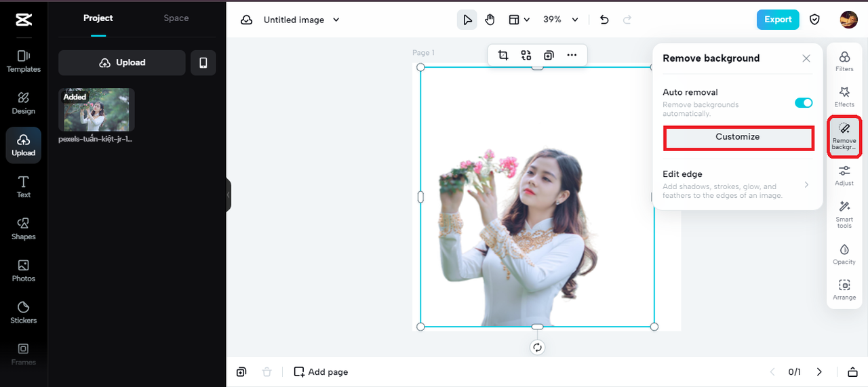Image resolution: width=868 pixels, height=387 pixels.
Task: Click the delete page trash icon
Action: [267, 372]
